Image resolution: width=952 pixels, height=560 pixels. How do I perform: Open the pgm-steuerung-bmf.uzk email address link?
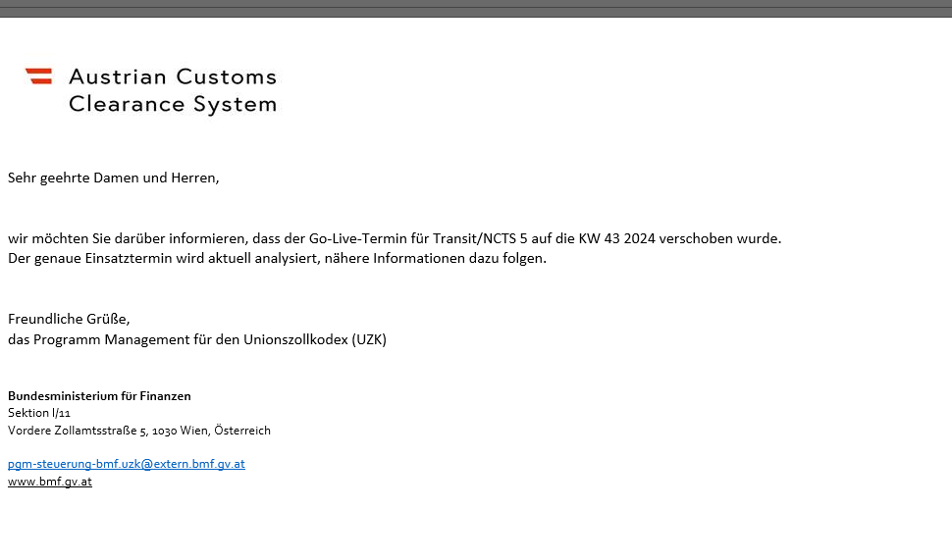pyautogui.click(x=126, y=464)
